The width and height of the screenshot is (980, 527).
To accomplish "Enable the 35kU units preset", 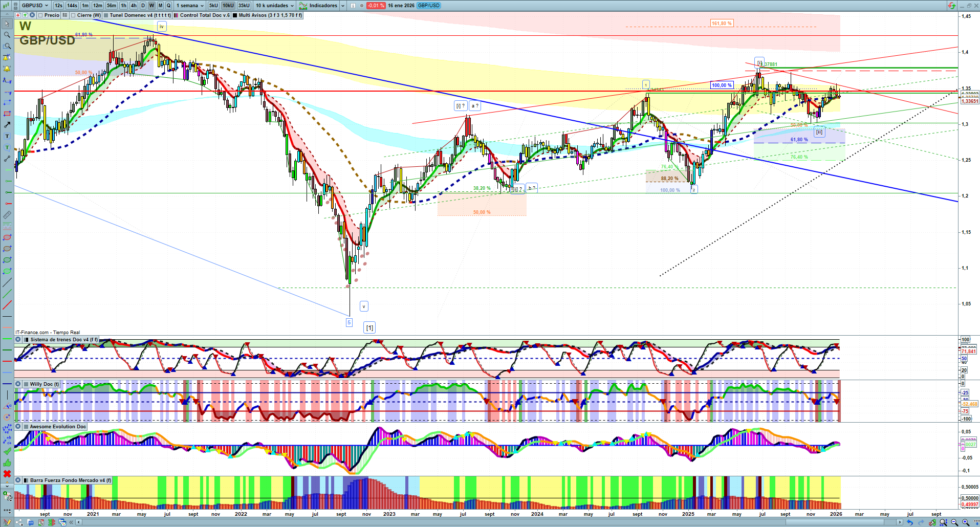I will point(244,6).
